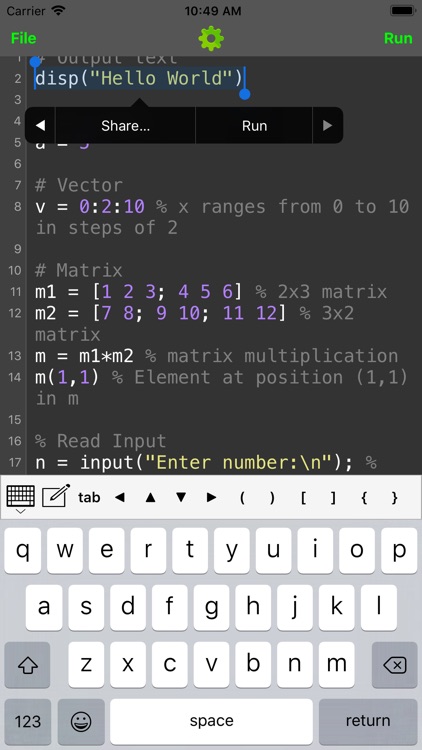Tap the c key
The height and width of the screenshot is (750, 422).
pyautogui.click(x=169, y=665)
